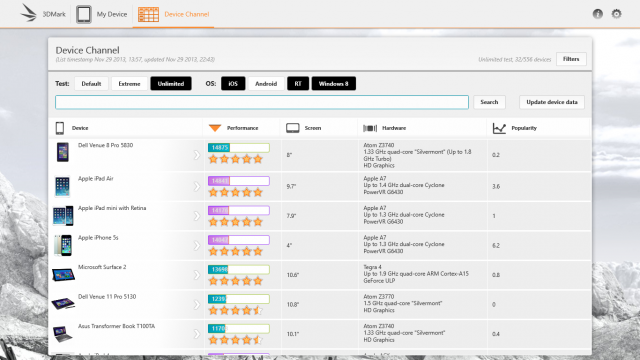
Task: Toggle the Android OS filter
Action: (266, 84)
